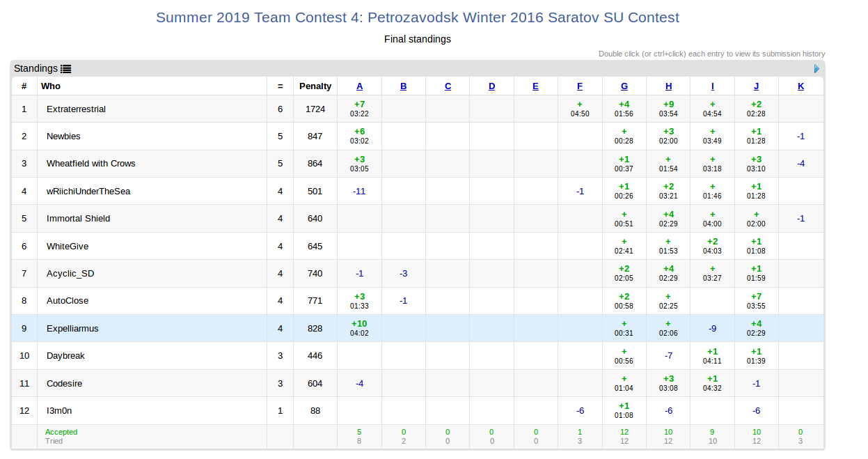Click the contest title link
868x459 pixels.
pos(418,17)
